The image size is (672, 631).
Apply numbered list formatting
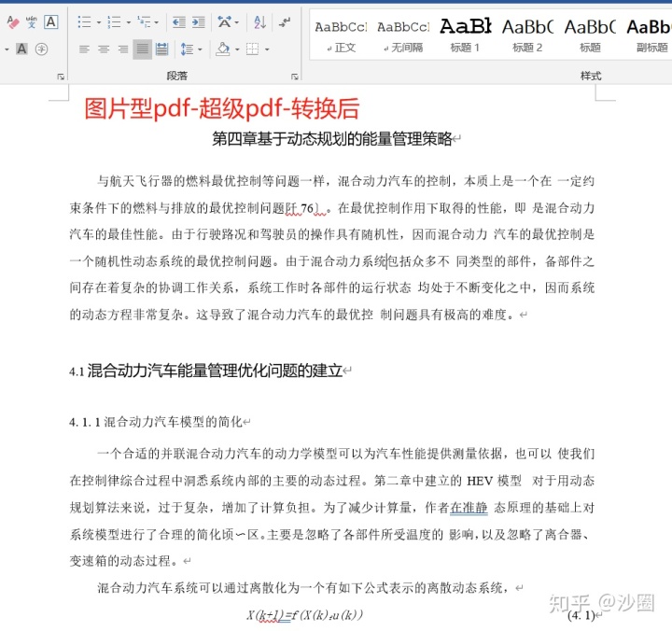114,21
